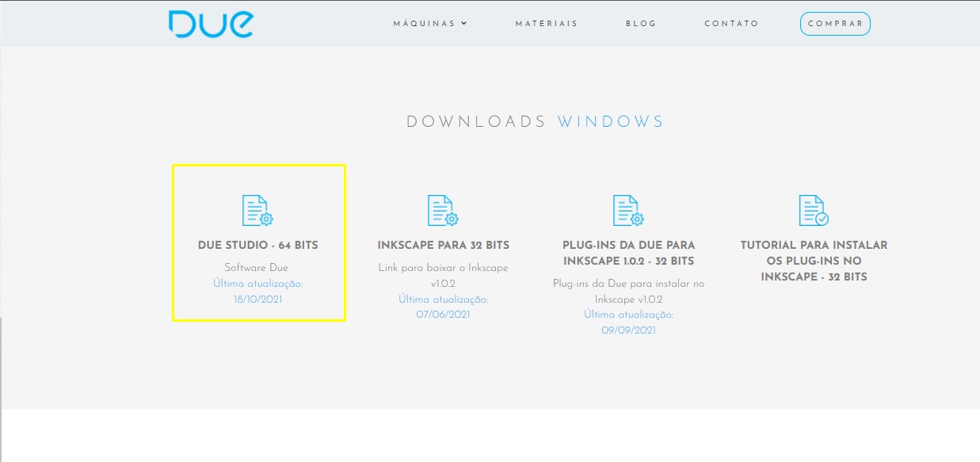This screenshot has width=980, height=462.
Task: Go to the Blog page
Action: [641, 24]
